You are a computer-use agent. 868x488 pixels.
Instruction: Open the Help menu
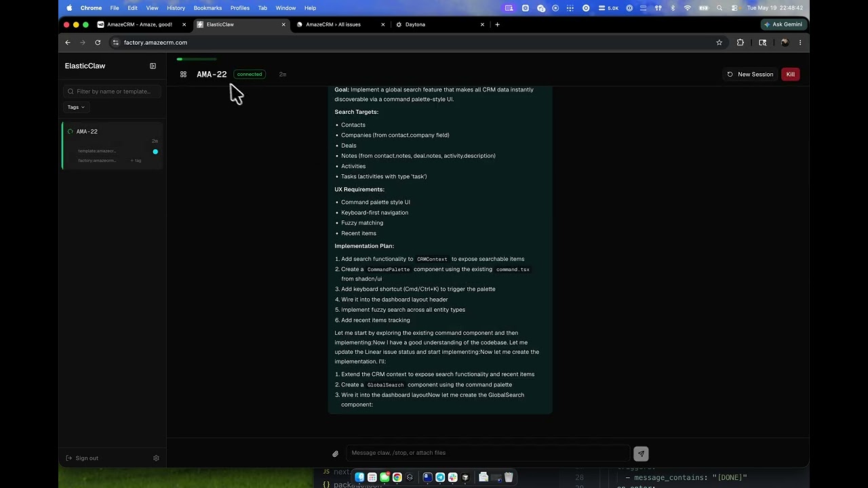pyautogui.click(x=310, y=8)
